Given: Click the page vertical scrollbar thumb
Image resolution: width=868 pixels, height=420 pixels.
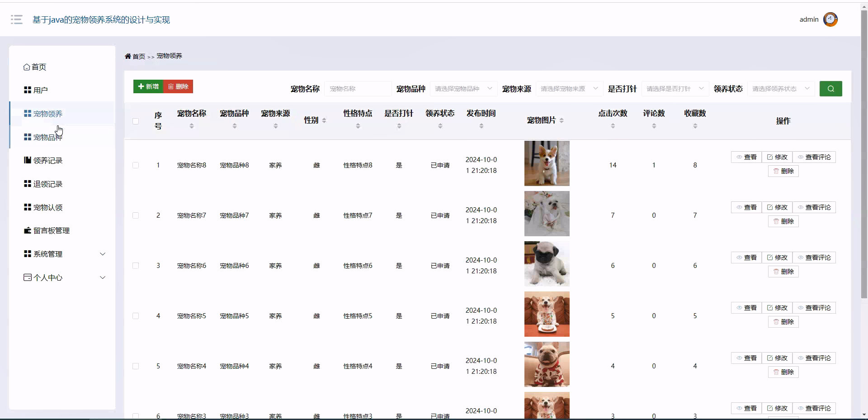Looking at the screenshot, I should tap(864, 154).
